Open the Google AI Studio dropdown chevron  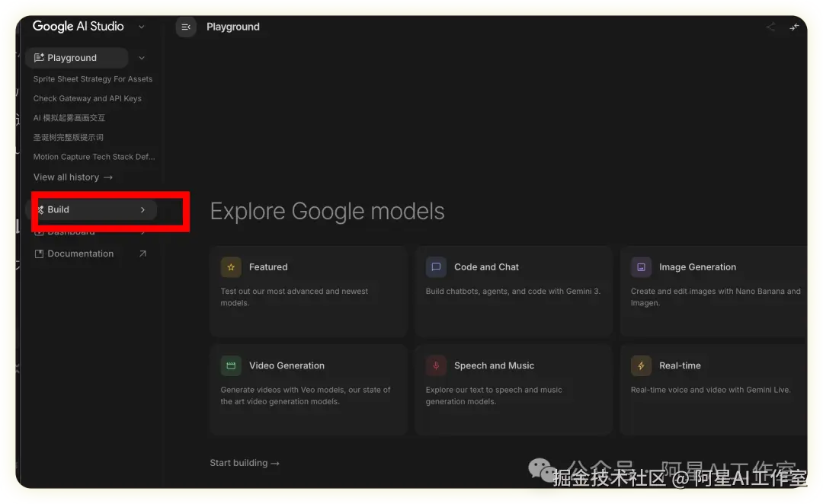click(141, 27)
